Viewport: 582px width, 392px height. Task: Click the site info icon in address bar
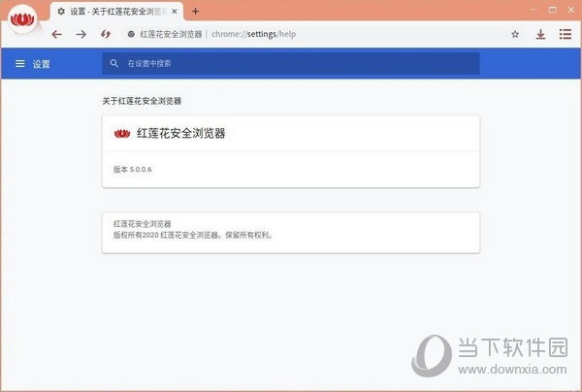pyautogui.click(x=131, y=34)
